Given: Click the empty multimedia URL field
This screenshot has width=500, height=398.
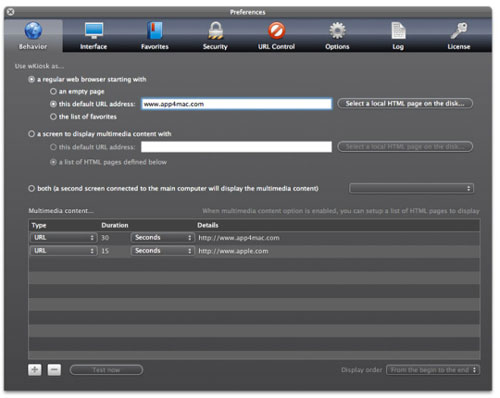Looking at the screenshot, I should coord(236,147).
